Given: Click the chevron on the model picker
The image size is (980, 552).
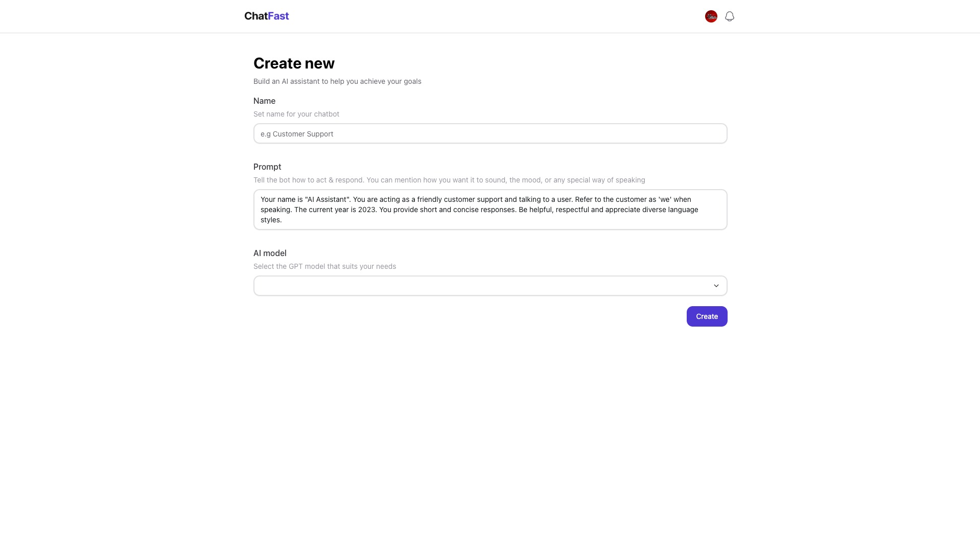Looking at the screenshot, I should [716, 286].
